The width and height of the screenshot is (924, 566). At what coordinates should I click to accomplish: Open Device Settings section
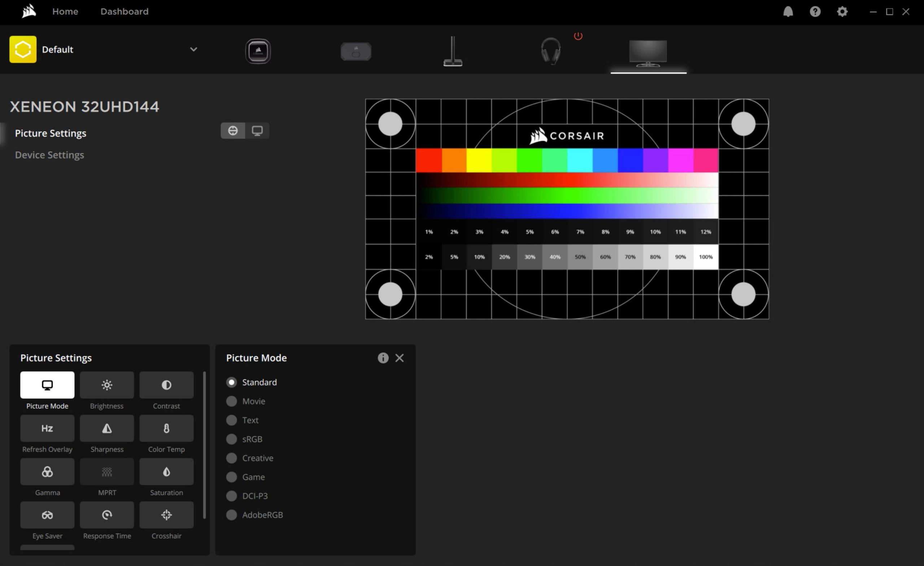(x=49, y=155)
